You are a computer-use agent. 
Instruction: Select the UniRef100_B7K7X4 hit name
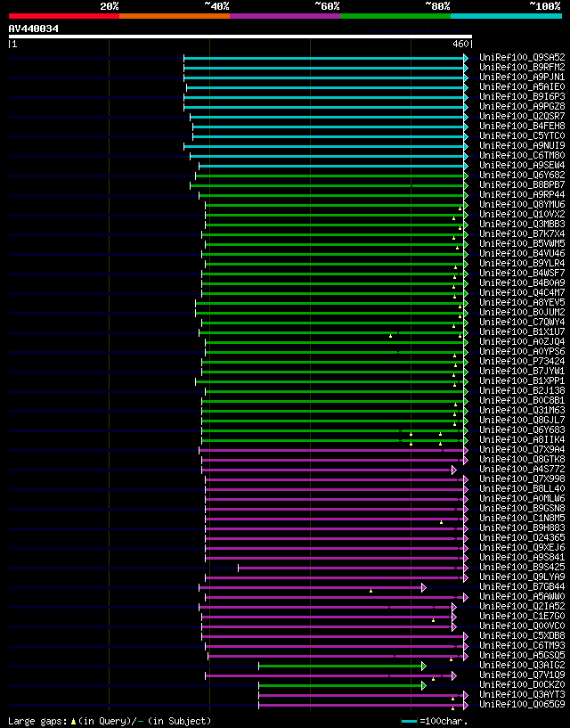click(522, 233)
